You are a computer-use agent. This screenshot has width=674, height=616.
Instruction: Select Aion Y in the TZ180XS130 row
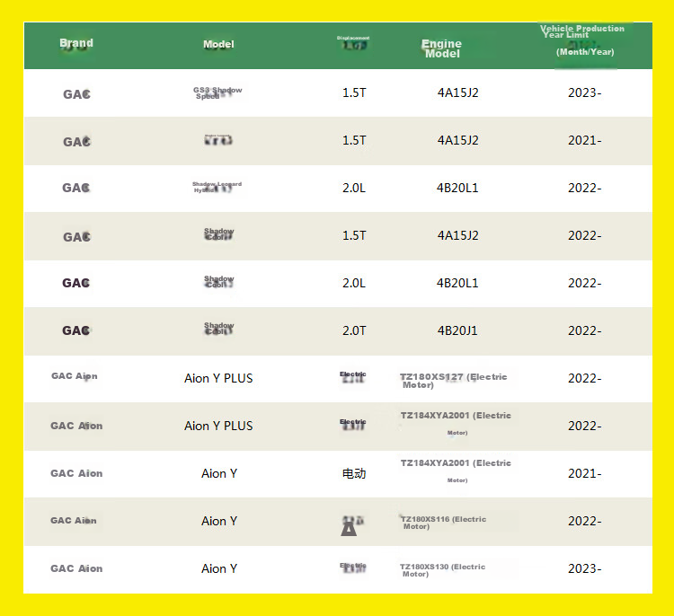point(219,568)
